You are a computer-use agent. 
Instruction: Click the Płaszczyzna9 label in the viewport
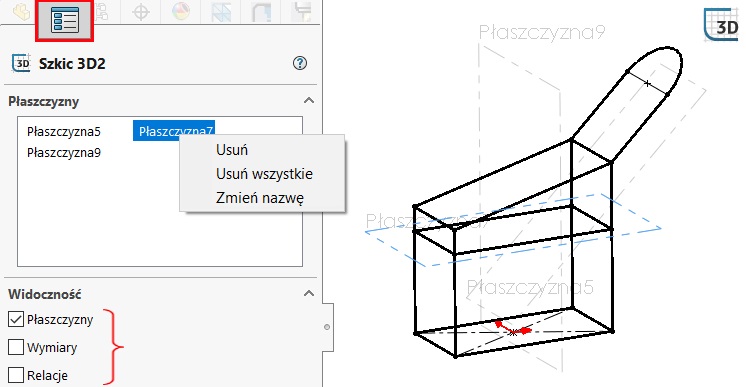(541, 32)
